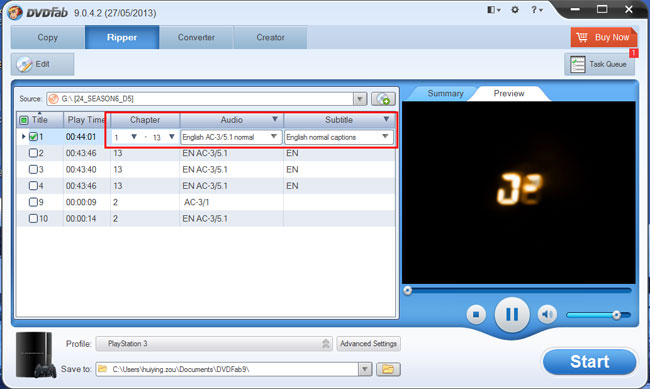The image size is (650, 389).
Task: Switch to the Creator tab
Action: [x=270, y=37]
